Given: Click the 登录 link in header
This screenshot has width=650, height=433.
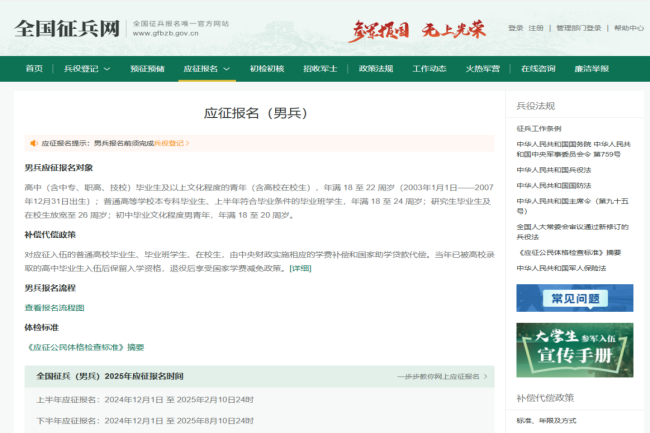Looking at the screenshot, I should click(x=515, y=28).
